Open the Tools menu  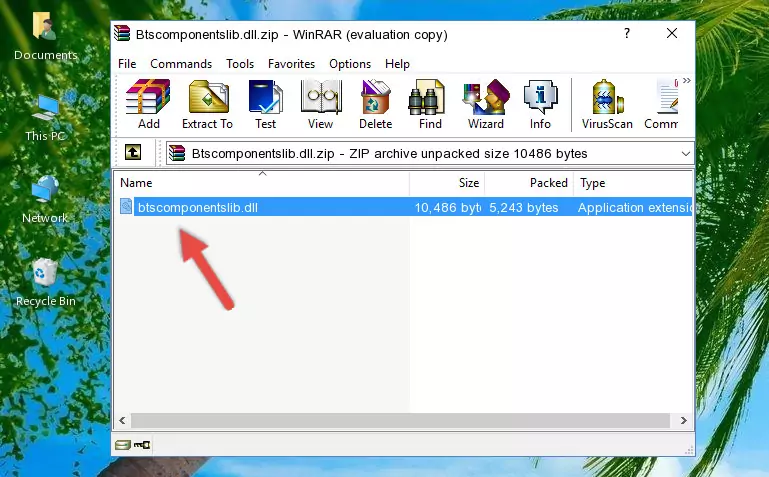click(x=240, y=64)
